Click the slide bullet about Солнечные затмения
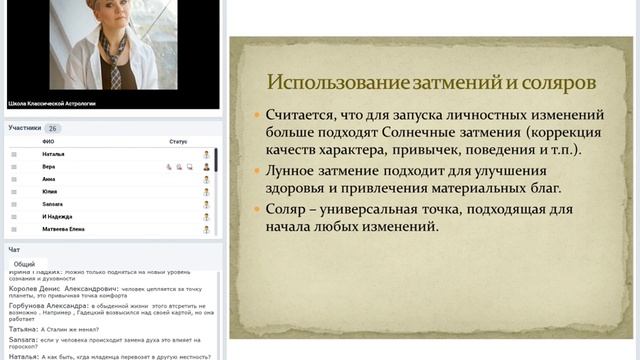This screenshot has height=360, width=640. tap(435, 132)
